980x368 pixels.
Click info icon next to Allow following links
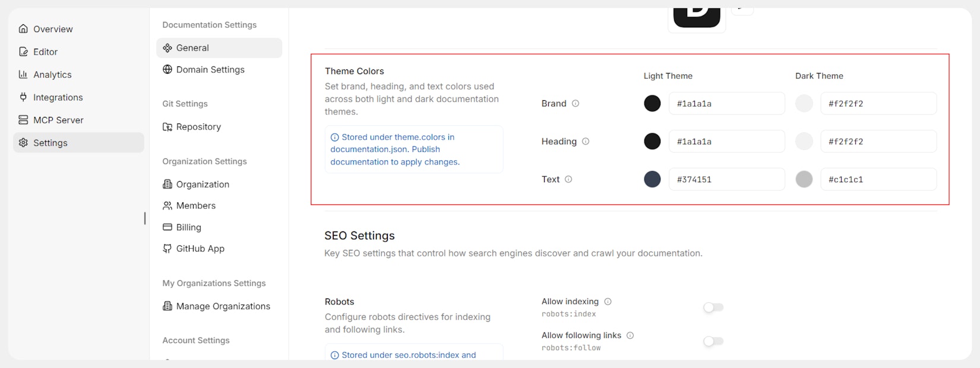(x=630, y=335)
